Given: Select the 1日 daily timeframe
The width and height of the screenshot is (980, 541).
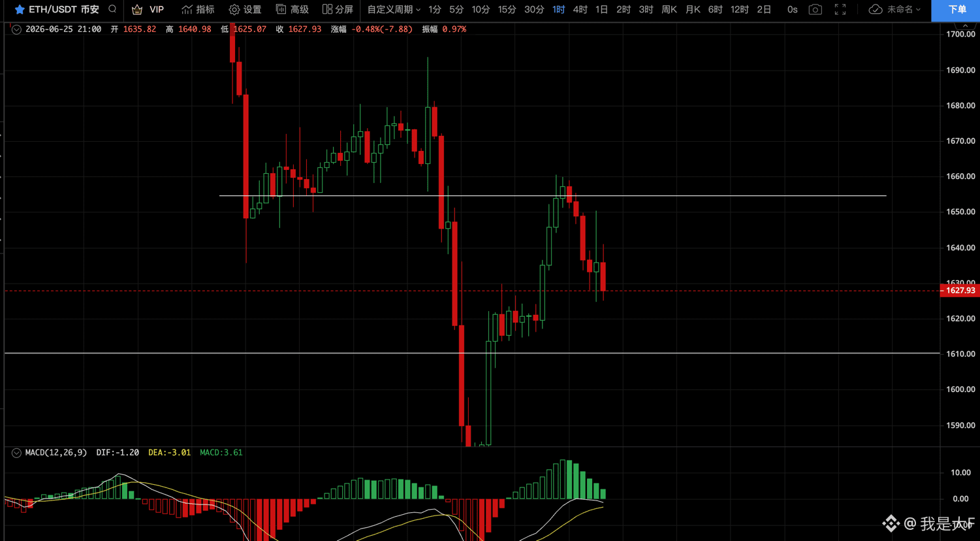Looking at the screenshot, I should coord(601,10).
